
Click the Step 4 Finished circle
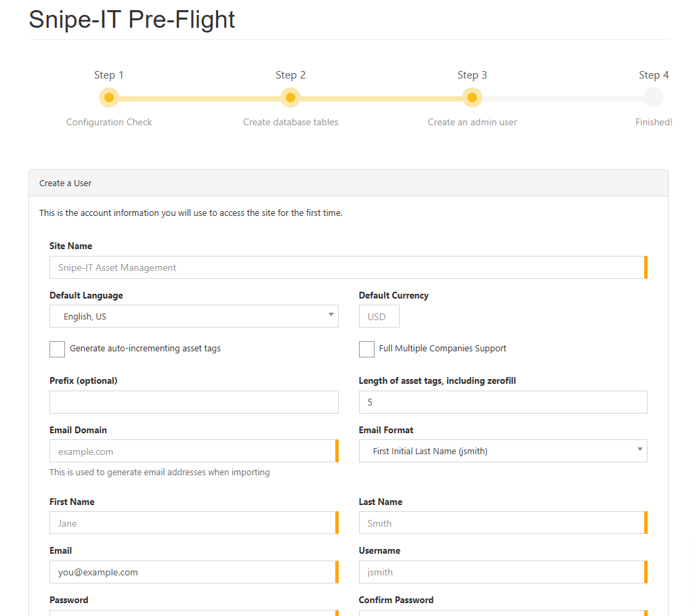tap(654, 98)
